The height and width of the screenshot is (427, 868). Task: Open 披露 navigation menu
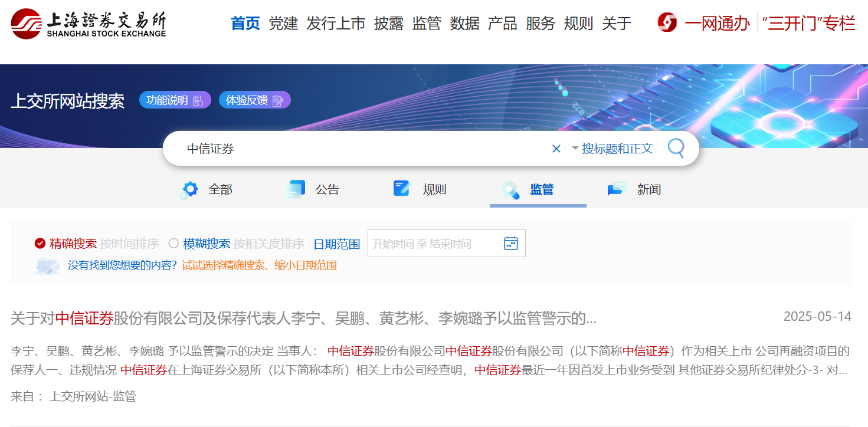[x=389, y=24]
